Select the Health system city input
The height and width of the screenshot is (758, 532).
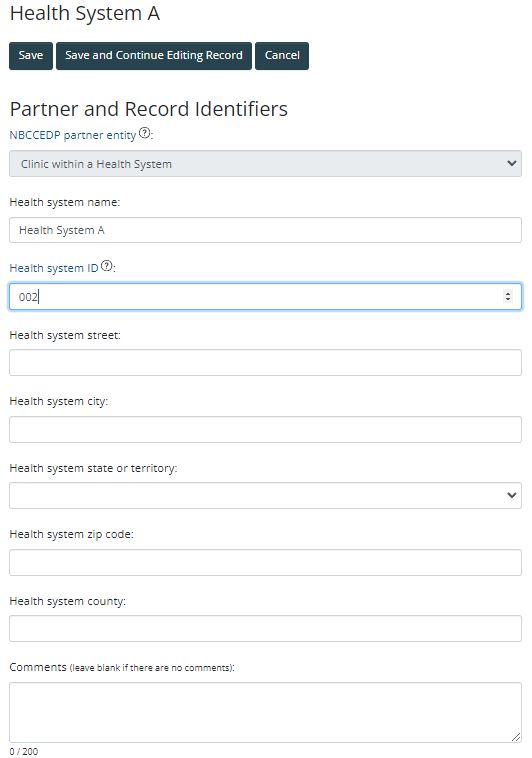[265, 429]
